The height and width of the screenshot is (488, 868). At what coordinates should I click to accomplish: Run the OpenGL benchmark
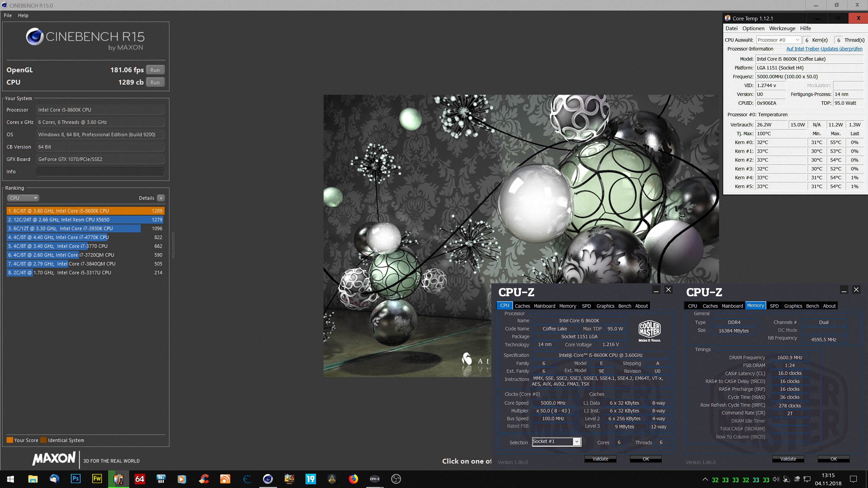155,70
